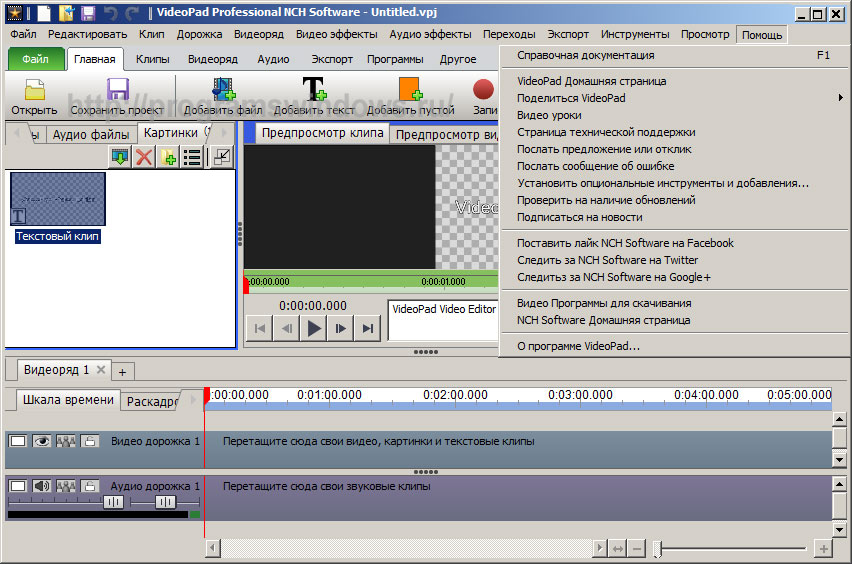Click Video tutorials (Видео уроки) entry
Screen dimensions: 852x564
tap(549, 115)
